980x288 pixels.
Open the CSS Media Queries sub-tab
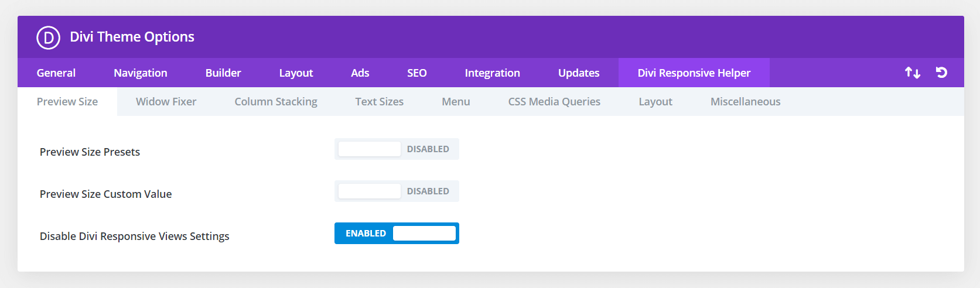pyautogui.click(x=554, y=101)
